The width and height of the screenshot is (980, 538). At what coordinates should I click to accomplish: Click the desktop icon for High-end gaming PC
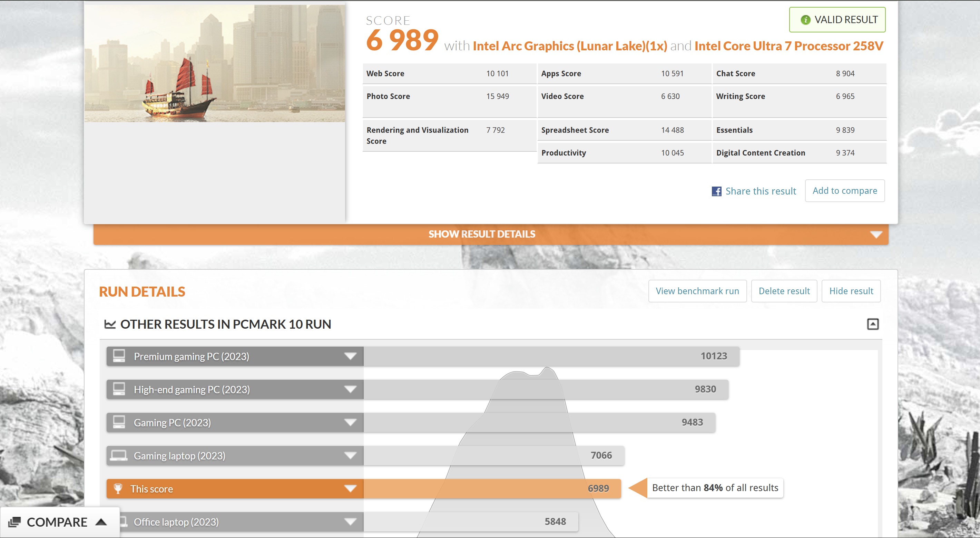119,389
